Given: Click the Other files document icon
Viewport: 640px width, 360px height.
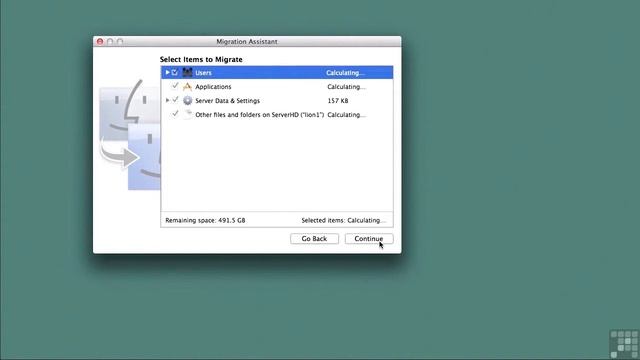Looking at the screenshot, I should click(x=187, y=115).
